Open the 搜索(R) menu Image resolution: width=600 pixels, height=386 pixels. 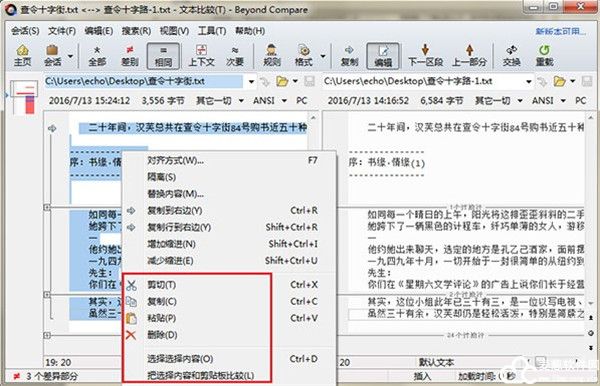(x=136, y=31)
